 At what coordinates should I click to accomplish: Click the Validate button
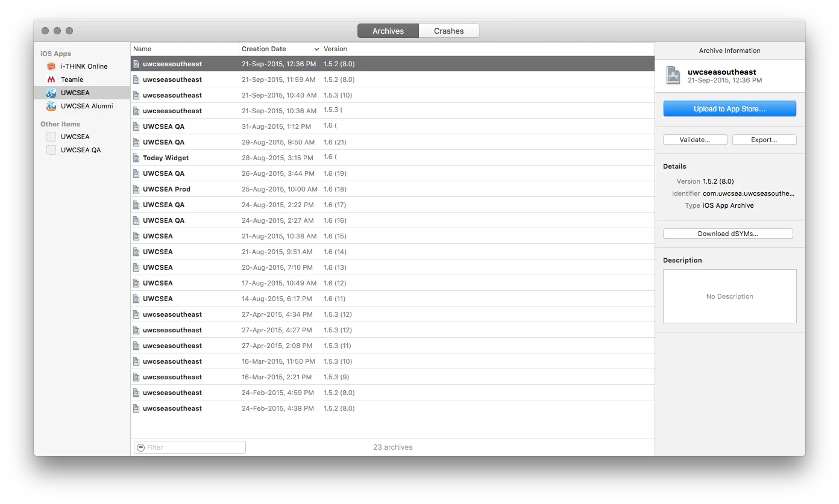(695, 140)
